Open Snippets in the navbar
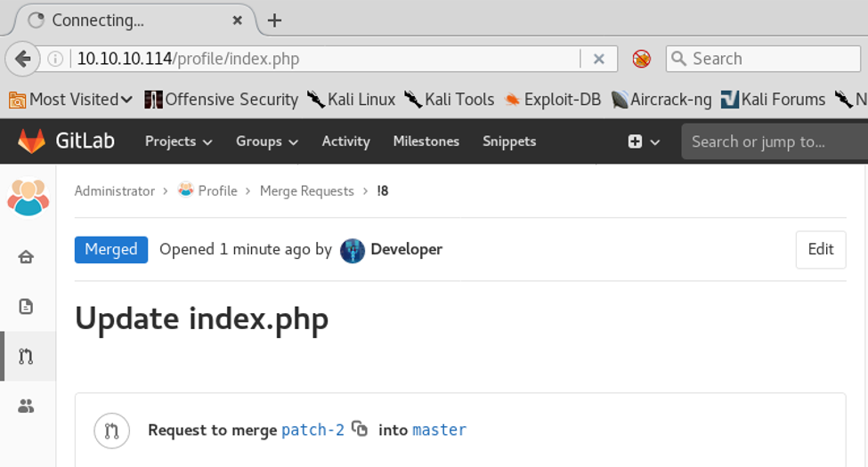This screenshot has width=868, height=467. pyautogui.click(x=509, y=141)
